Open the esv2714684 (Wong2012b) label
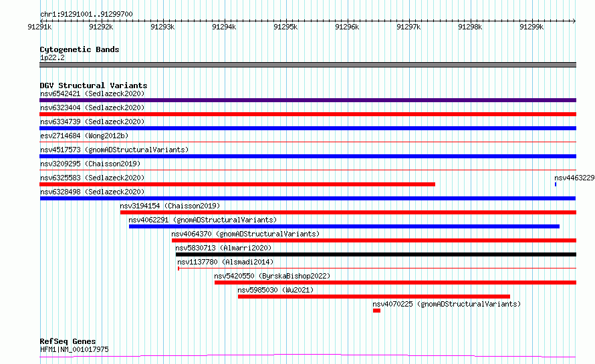This screenshot has height=364, width=595. pyautogui.click(x=84, y=136)
